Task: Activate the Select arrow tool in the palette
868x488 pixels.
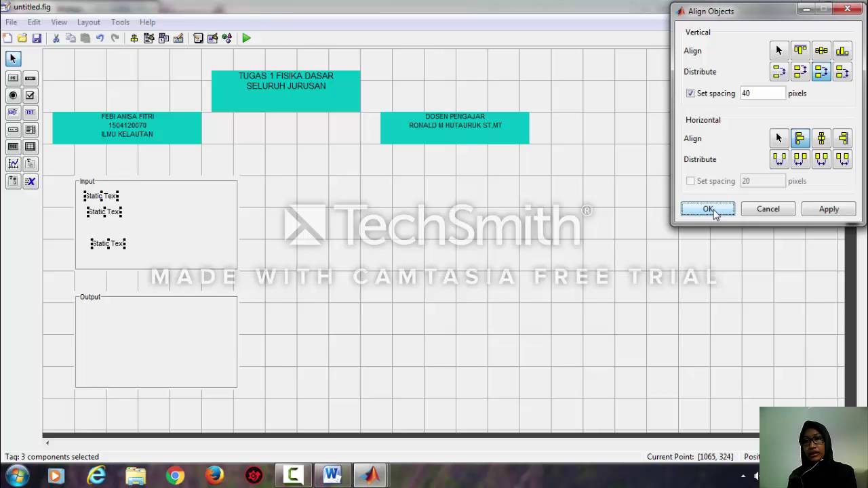Action: 13,59
